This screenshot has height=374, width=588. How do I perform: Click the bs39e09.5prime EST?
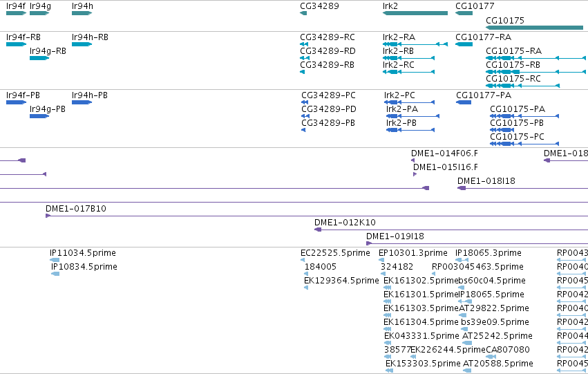coord(464,329)
